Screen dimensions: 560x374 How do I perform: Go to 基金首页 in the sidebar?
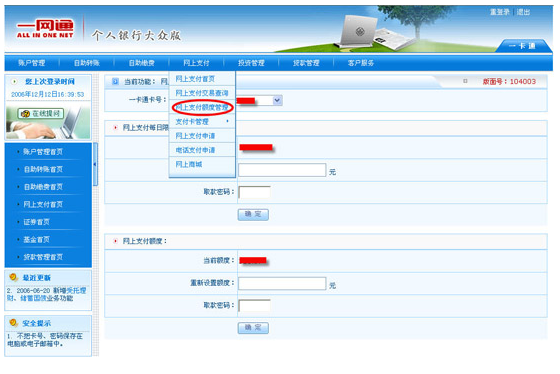pos(36,239)
